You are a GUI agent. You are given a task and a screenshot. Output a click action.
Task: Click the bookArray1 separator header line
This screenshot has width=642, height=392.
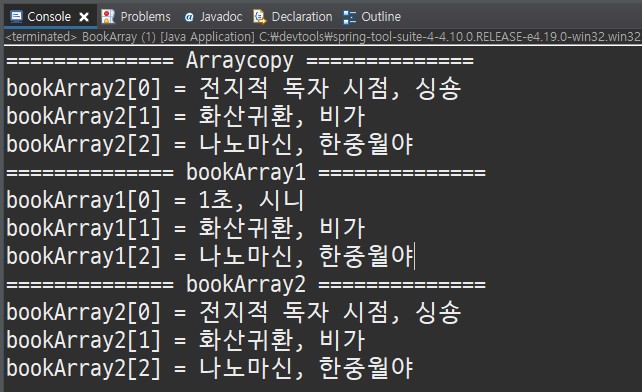(246, 172)
